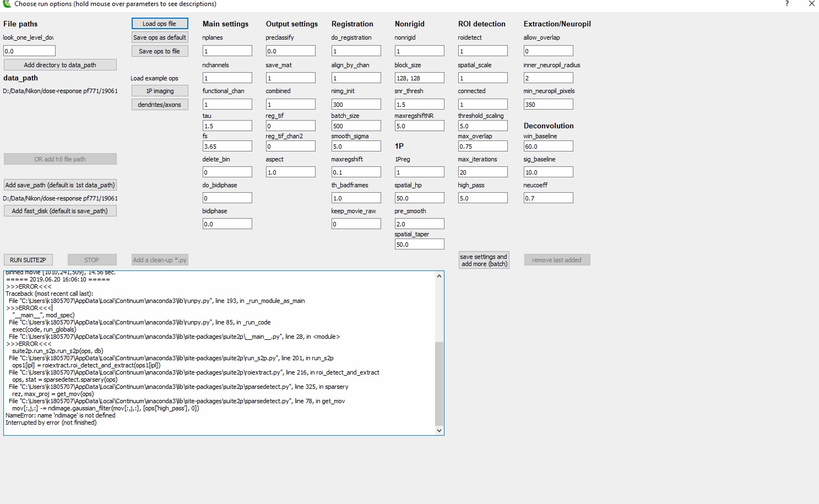Image resolution: width=819 pixels, height=504 pixels.
Task: Click the tau input field
Action: pos(227,126)
